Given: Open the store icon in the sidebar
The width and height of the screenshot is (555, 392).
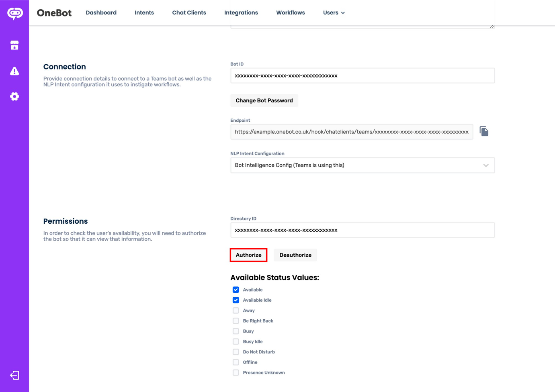Looking at the screenshot, I should [x=14, y=45].
